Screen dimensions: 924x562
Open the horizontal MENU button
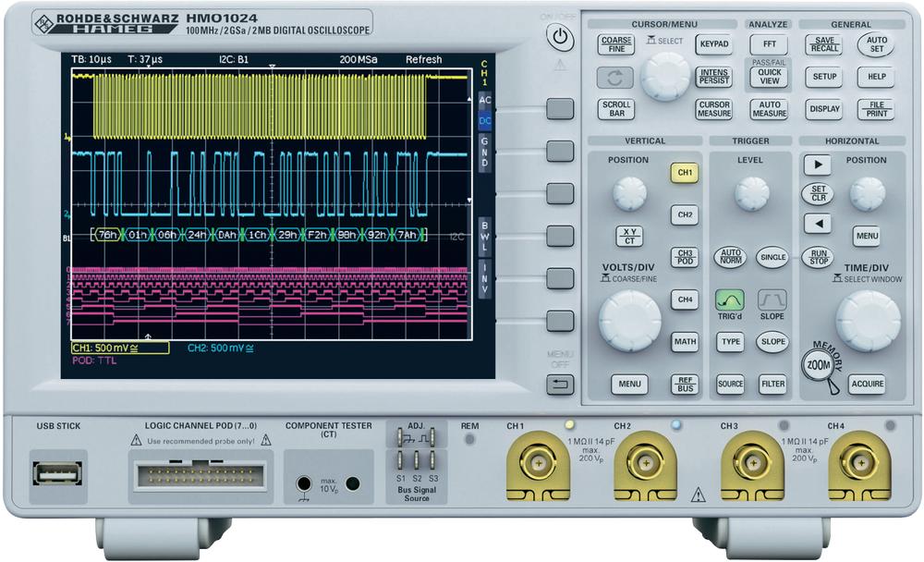(866, 236)
